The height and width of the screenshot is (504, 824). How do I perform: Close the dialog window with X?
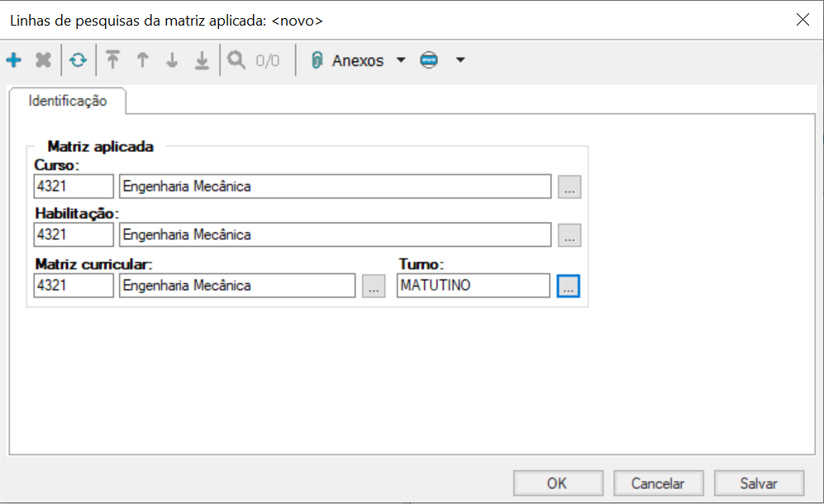[803, 20]
